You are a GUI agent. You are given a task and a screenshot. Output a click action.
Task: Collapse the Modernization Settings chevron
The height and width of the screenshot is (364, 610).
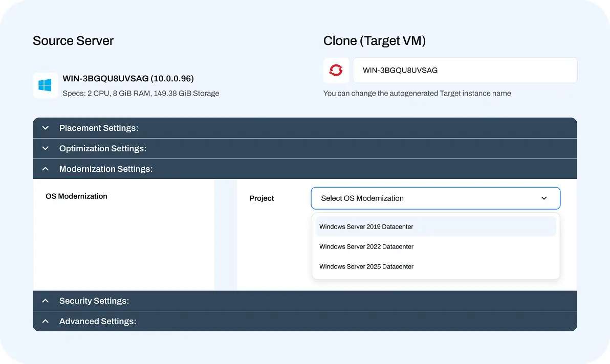(x=46, y=169)
